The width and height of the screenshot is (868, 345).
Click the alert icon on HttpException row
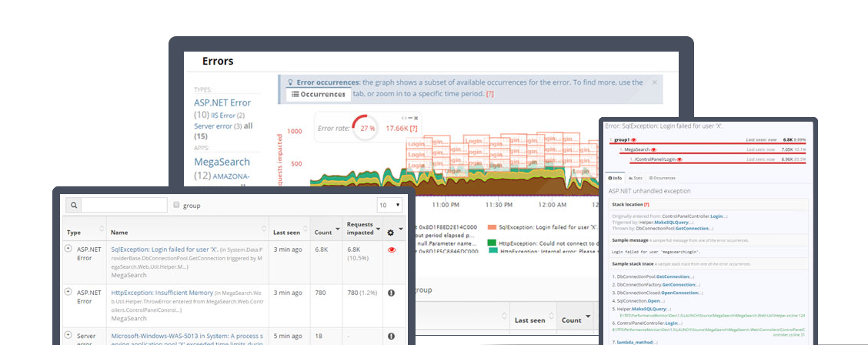(x=391, y=293)
